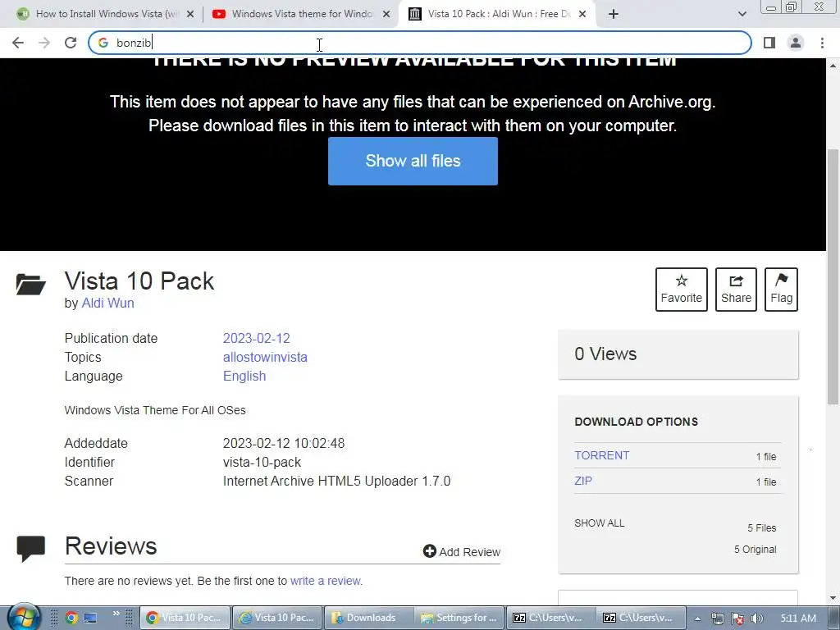Download the ZIP option

coord(583,481)
